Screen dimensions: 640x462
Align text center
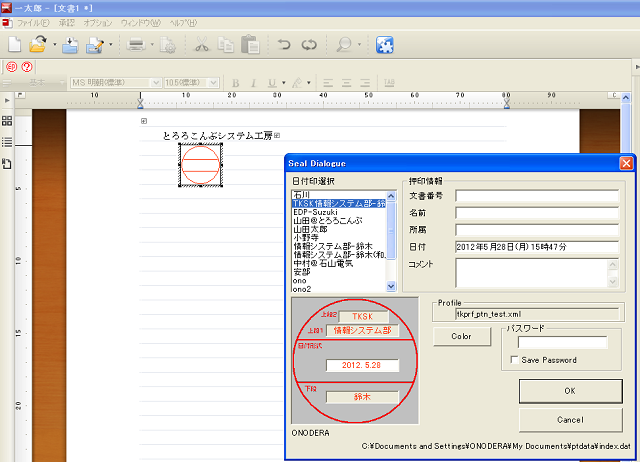[346, 83]
